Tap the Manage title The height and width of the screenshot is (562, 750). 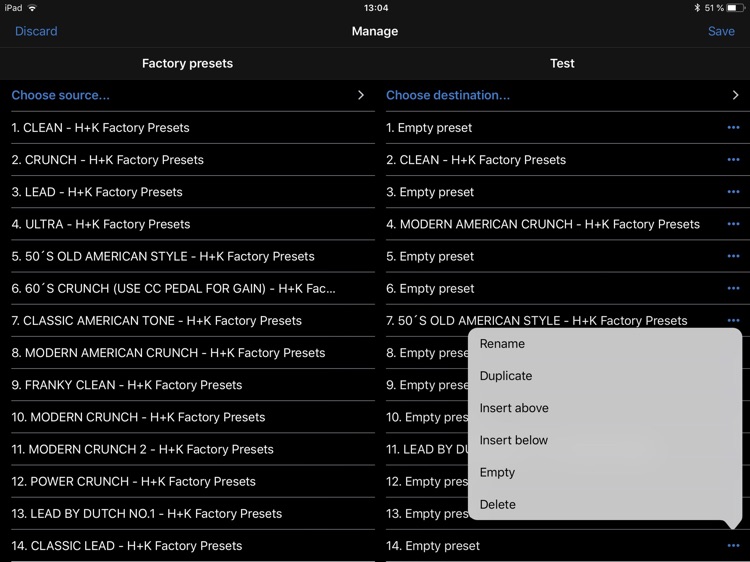coord(375,31)
